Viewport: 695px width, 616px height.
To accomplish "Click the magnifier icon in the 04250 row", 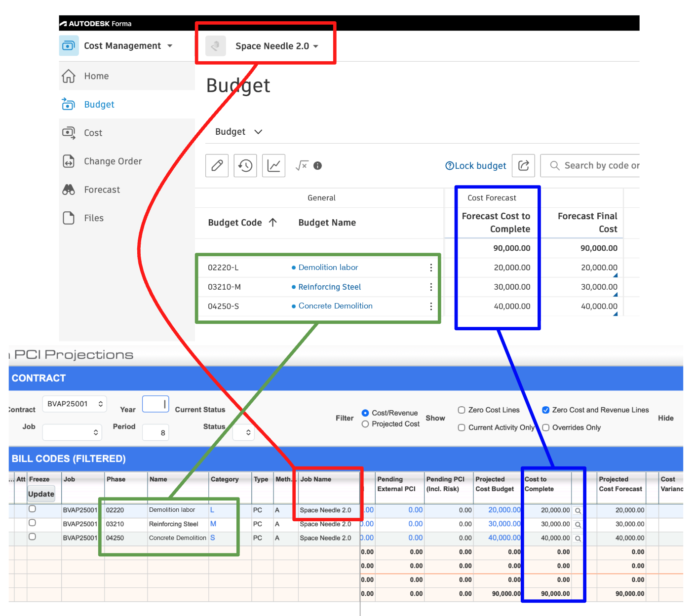I will click(x=578, y=539).
